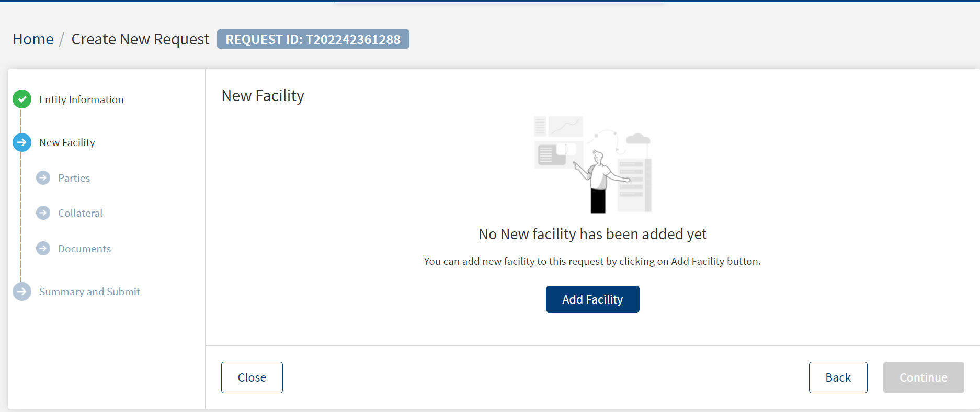Image resolution: width=980 pixels, height=412 pixels.
Task: Open the Documents sub-step
Action: point(84,249)
